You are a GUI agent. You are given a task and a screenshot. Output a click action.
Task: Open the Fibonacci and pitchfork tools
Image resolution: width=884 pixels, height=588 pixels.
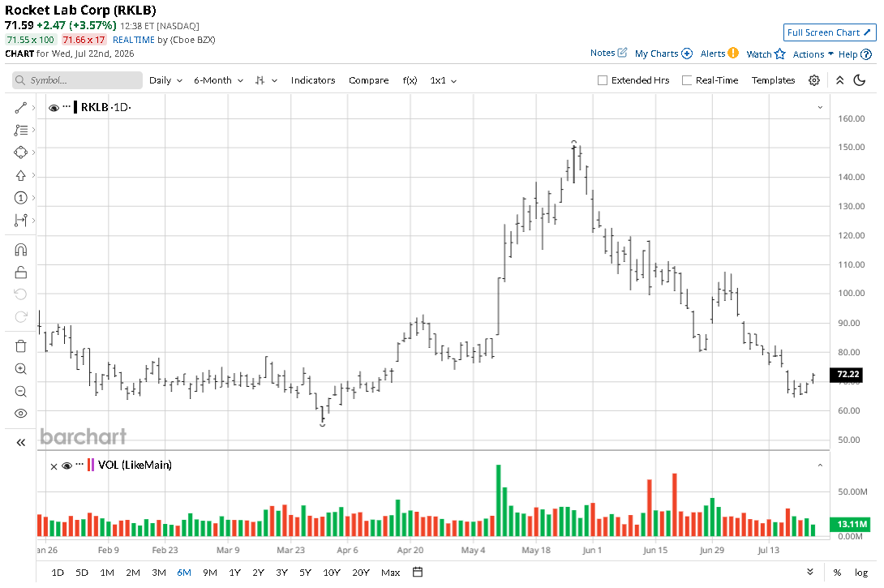pyautogui.click(x=20, y=131)
